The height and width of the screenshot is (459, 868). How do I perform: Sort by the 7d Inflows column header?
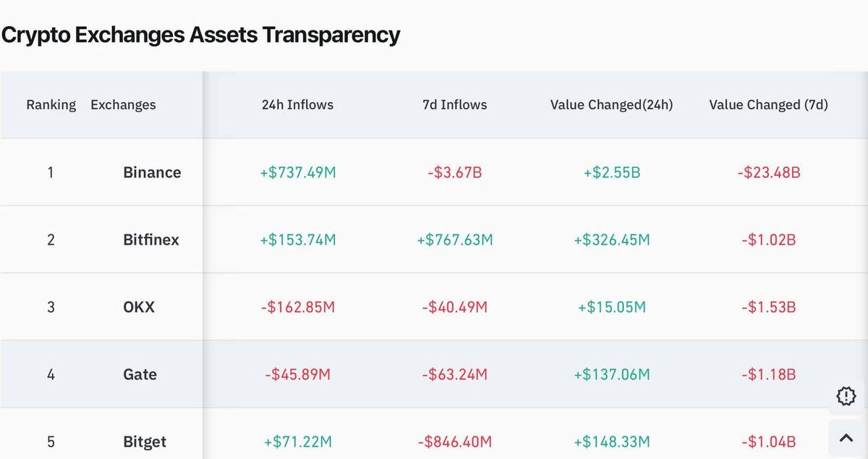(x=455, y=104)
